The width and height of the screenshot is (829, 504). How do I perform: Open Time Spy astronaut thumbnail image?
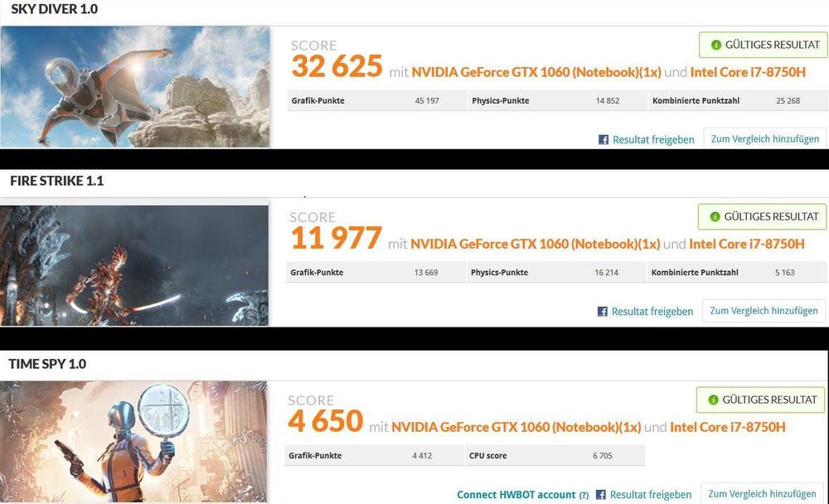[x=133, y=442]
